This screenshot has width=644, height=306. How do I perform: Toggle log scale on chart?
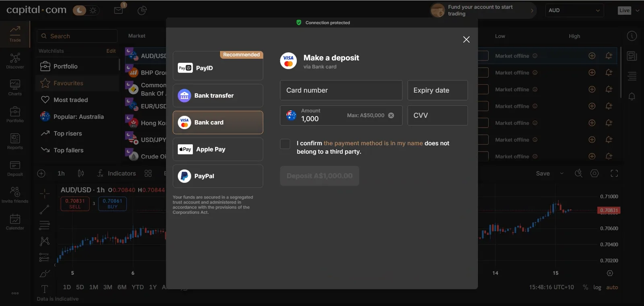pyautogui.click(x=597, y=287)
